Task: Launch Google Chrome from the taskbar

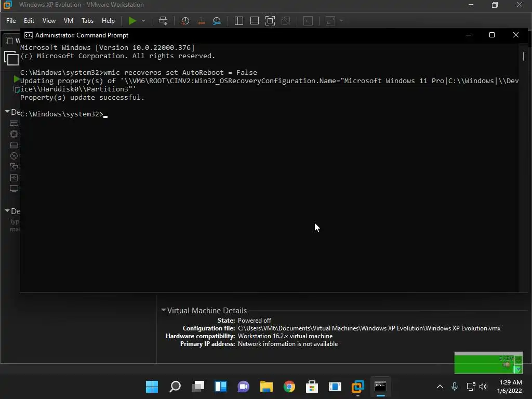Action: pos(289,387)
